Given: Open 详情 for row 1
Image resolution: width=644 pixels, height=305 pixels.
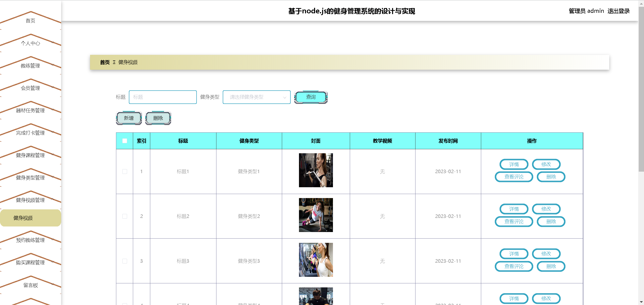Looking at the screenshot, I should pyautogui.click(x=514, y=164).
